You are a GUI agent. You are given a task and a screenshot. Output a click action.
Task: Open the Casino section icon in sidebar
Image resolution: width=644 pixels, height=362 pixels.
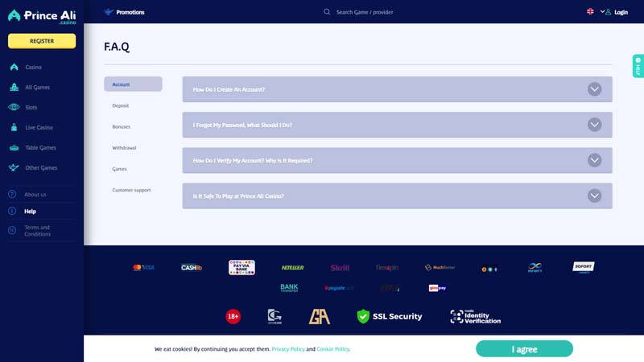coord(14,67)
